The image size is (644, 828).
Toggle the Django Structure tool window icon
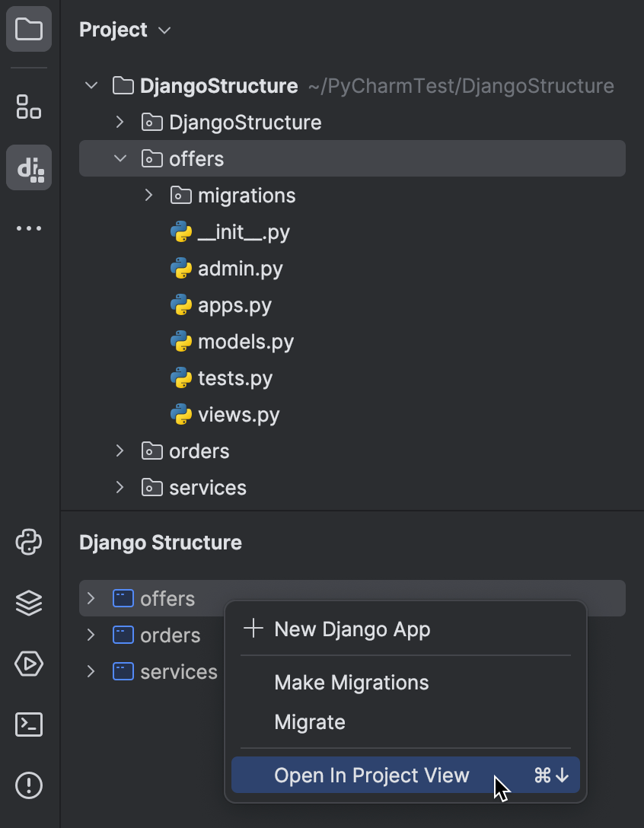point(29,167)
